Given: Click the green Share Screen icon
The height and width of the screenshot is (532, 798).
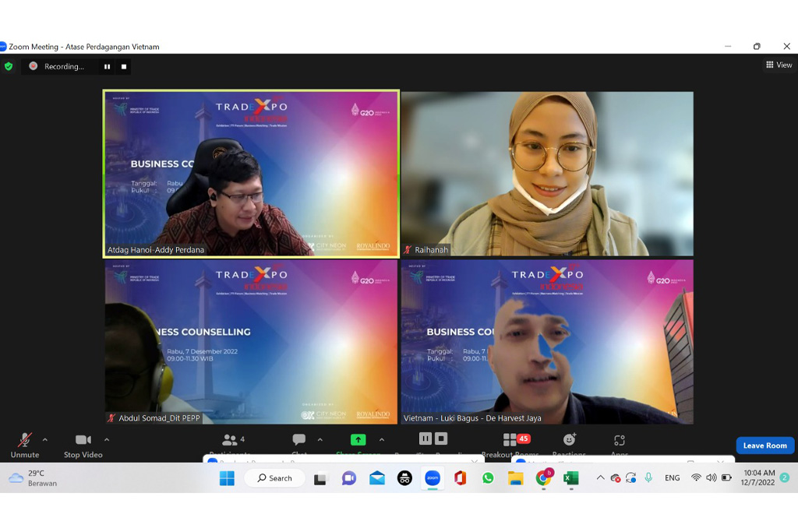Looking at the screenshot, I should pos(358,440).
